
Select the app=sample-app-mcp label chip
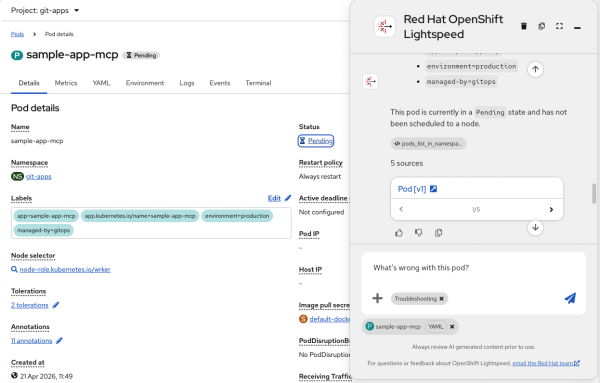click(46, 216)
